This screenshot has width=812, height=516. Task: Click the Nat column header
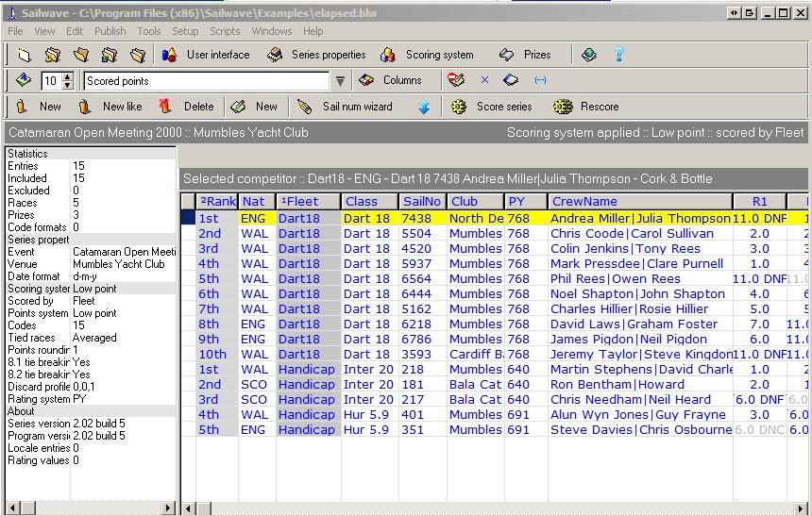tap(257, 201)
